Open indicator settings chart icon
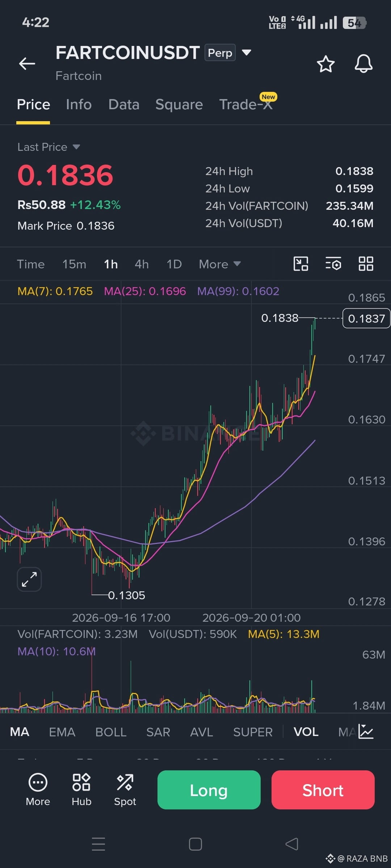Screen dimensions: 391x868 [366, 731]
